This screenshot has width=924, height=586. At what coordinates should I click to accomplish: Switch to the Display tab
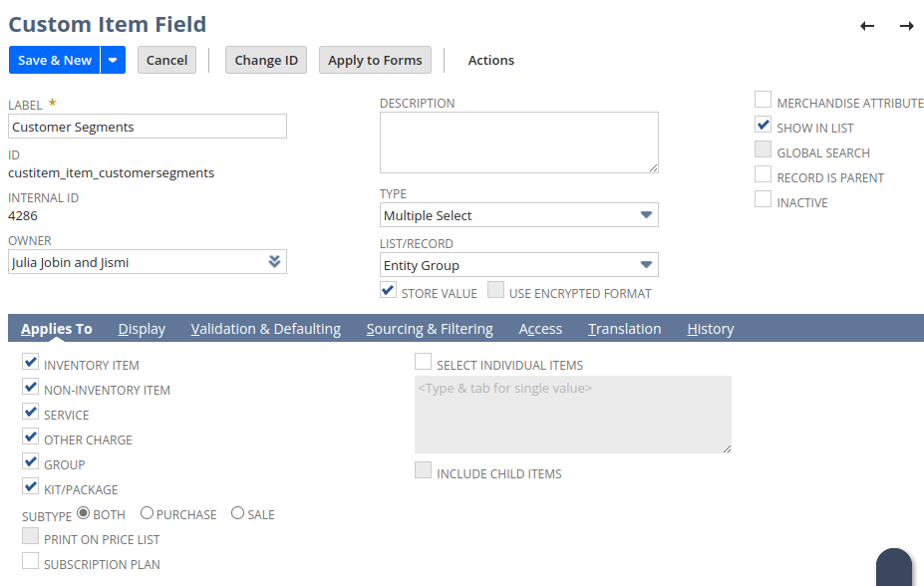click(142, 329)
